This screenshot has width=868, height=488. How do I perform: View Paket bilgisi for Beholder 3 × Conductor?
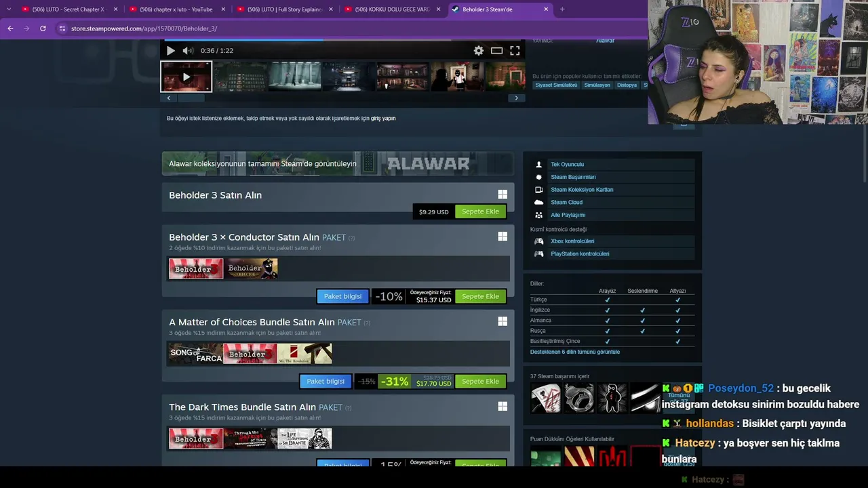(x=342, y=296)
